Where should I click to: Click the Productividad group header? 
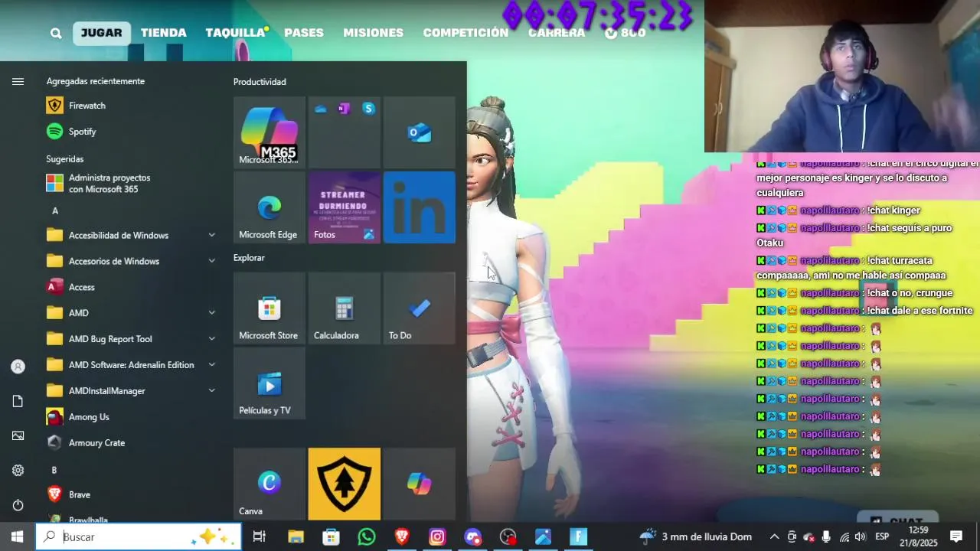(260, 82)
